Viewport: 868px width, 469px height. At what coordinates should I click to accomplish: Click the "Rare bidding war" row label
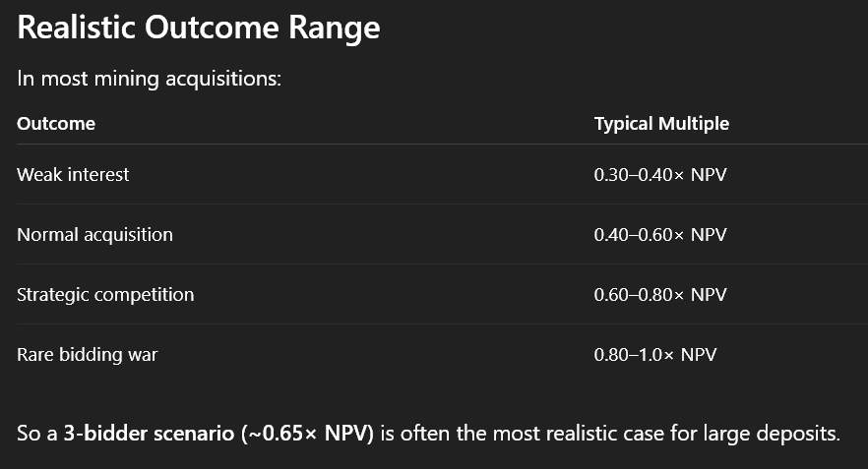[x=87, y=355]
